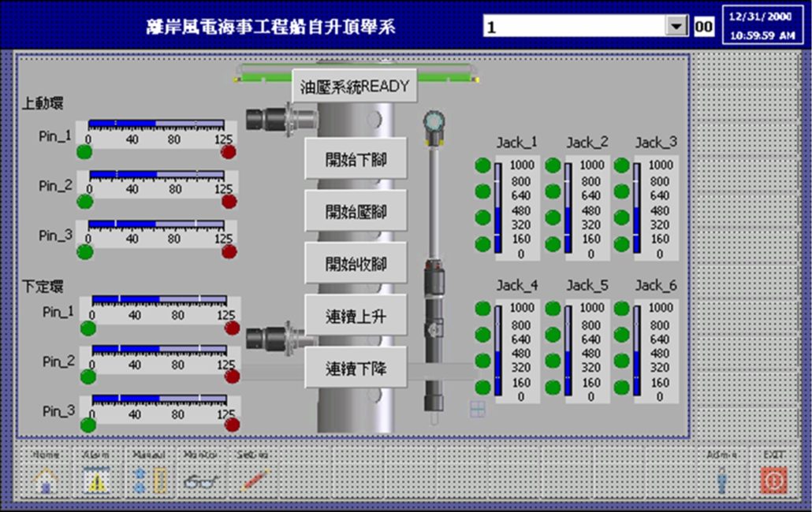The image size is (812, 512).
Task: Click Jack_5 bottommost green indicator lamp
Action: (553, 387)
